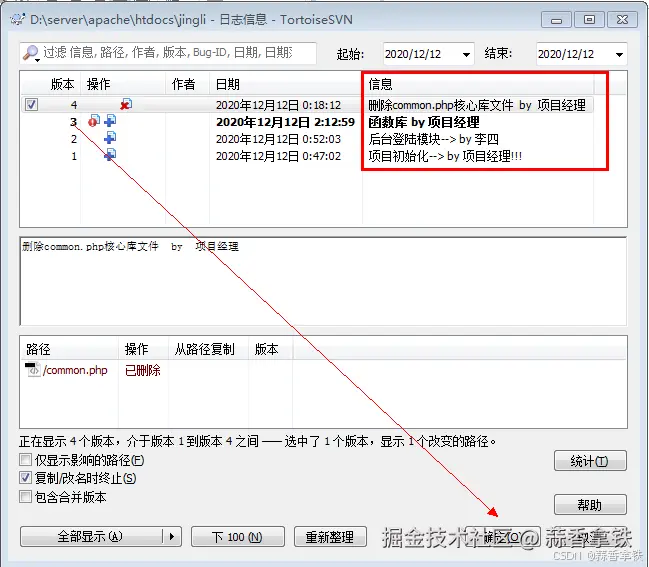
Task: Click the TortoiseSVN title bar icon
Action: (x=17, y=19)
